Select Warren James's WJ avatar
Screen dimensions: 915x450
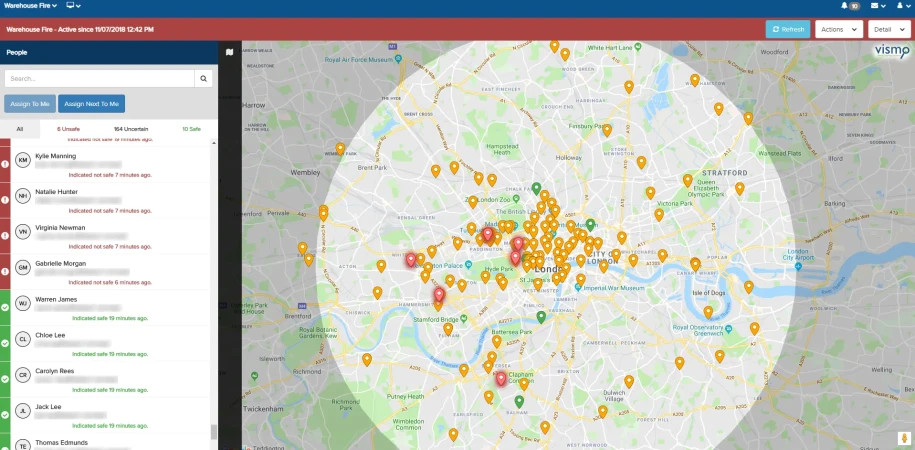[x=23, y=304]
